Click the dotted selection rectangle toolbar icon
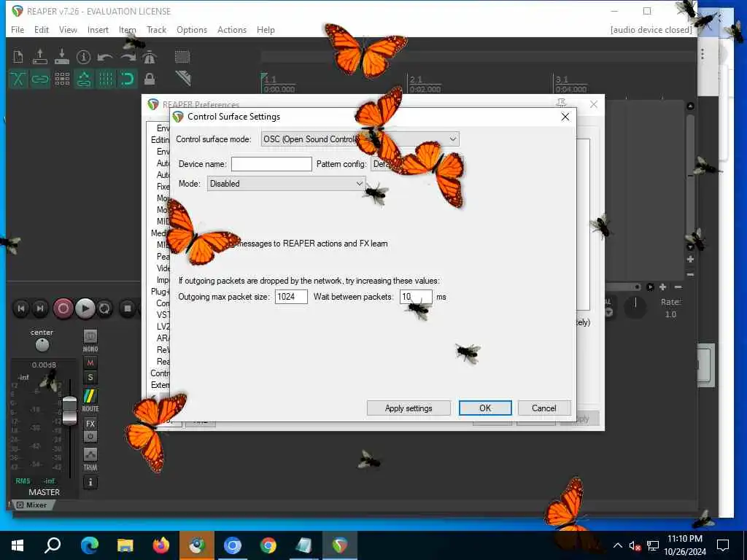Image resolution: width=747 pixels, height=560 pixels. [182, 57]
